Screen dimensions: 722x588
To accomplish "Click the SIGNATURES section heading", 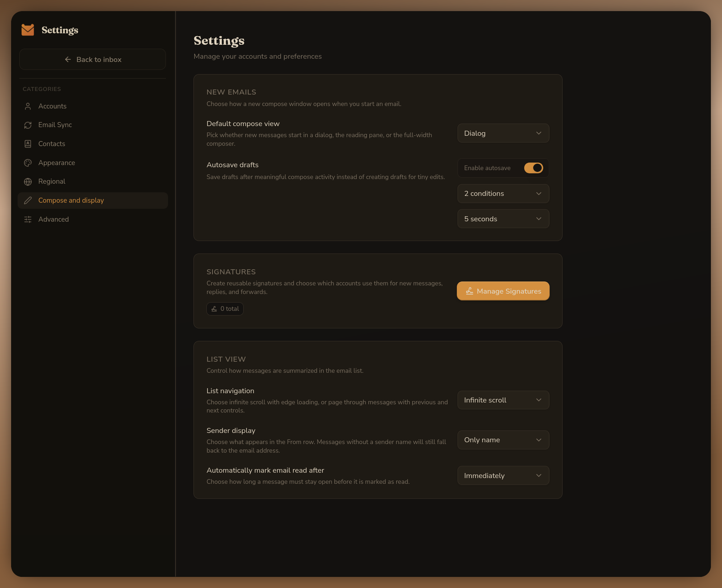I will 231,272.
